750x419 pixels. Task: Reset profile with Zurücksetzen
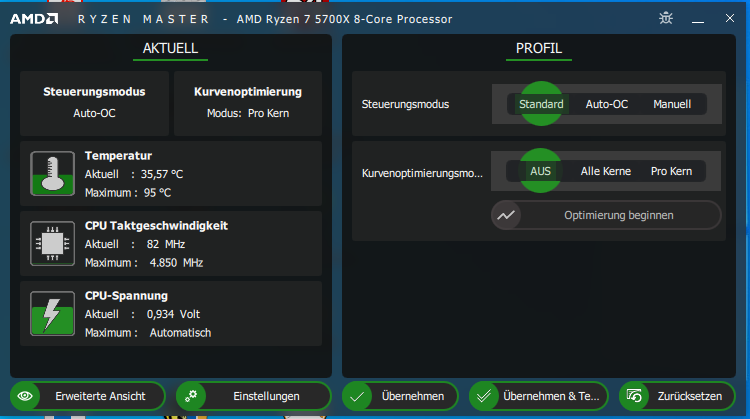click(x=677, y=396)
